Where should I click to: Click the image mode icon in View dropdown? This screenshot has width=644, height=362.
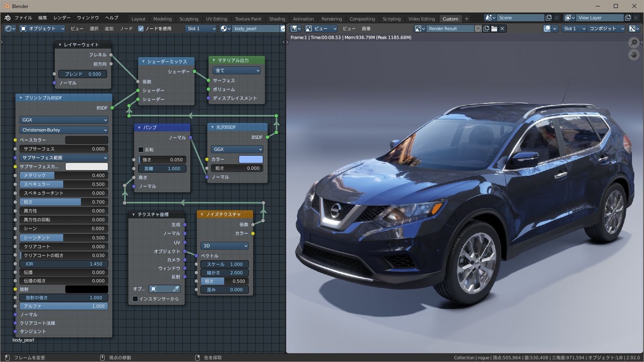coord(309,29)
